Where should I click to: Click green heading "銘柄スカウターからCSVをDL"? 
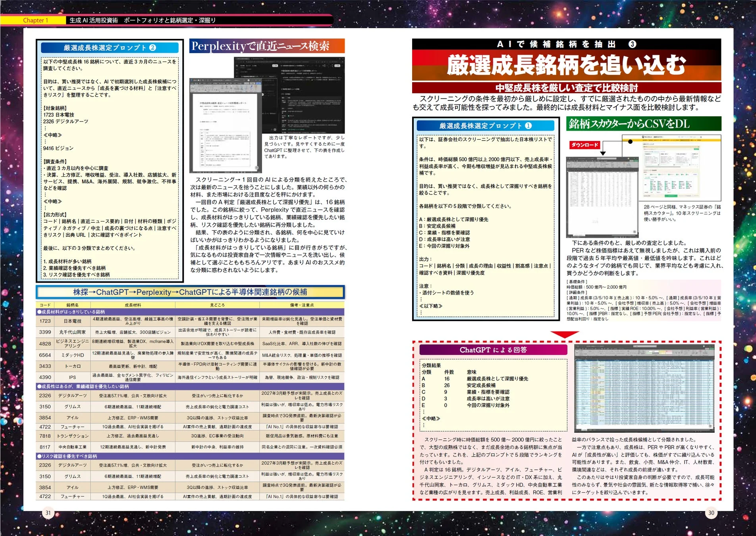(x=644, y=124)
